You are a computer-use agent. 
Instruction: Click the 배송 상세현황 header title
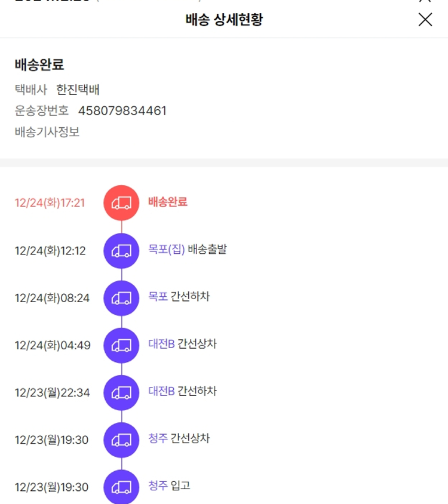coord(224,20)
